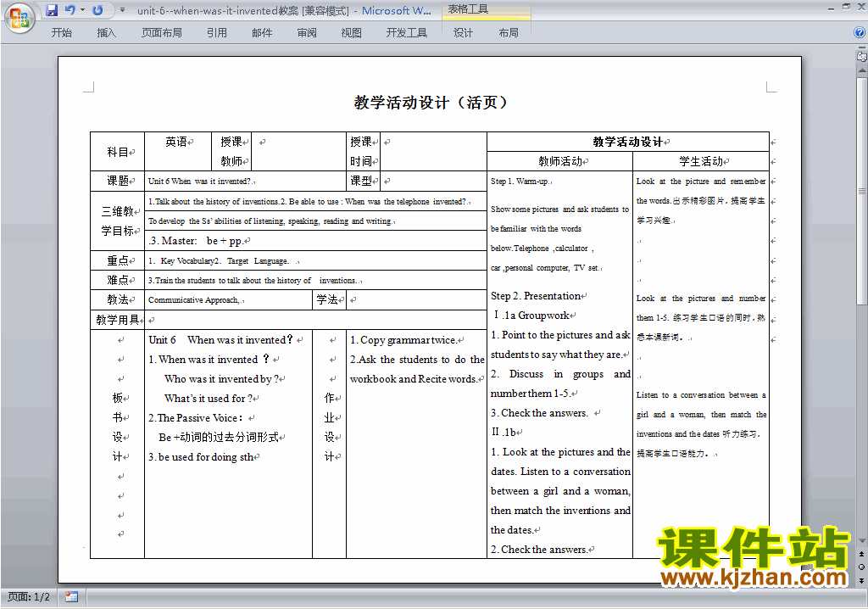Click the 页面: 1/2 status bar indicator

29,597
